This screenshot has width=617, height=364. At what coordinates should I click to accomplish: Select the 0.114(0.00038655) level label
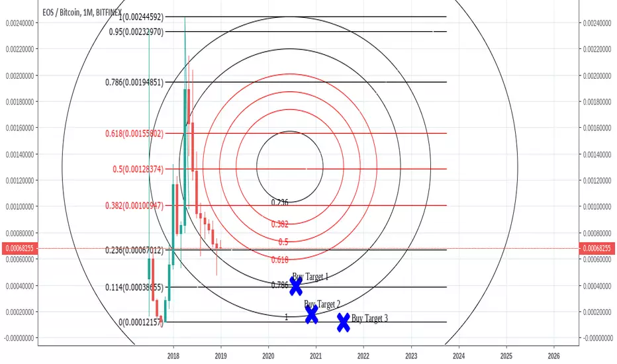[x=134, y=287]
